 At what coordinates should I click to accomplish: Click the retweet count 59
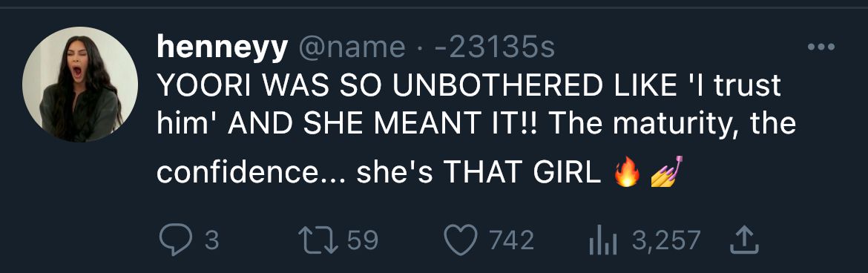363,241
